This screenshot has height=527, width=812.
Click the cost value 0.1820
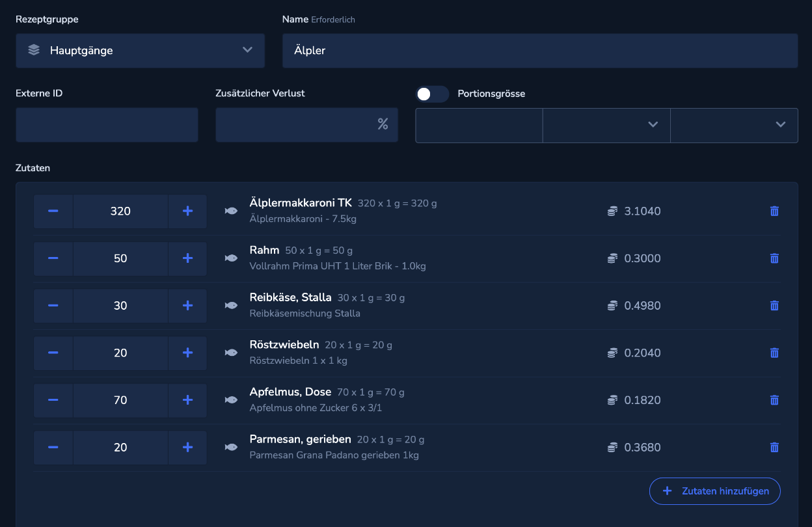[642, 400]
